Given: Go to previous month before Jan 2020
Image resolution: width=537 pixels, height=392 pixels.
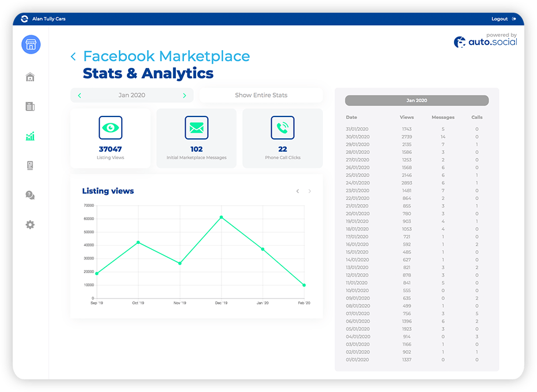Looking at the screenshot, I should click(x=80, y=96).
